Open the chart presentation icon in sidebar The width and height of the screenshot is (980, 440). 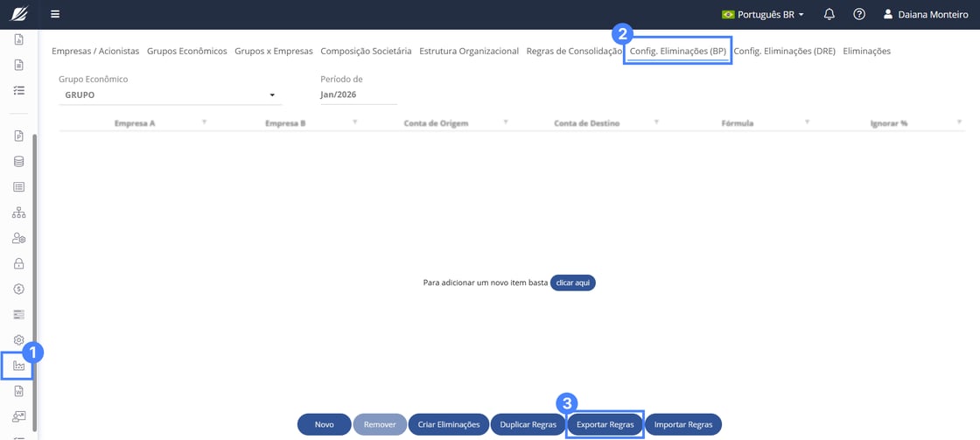(18, 416)
